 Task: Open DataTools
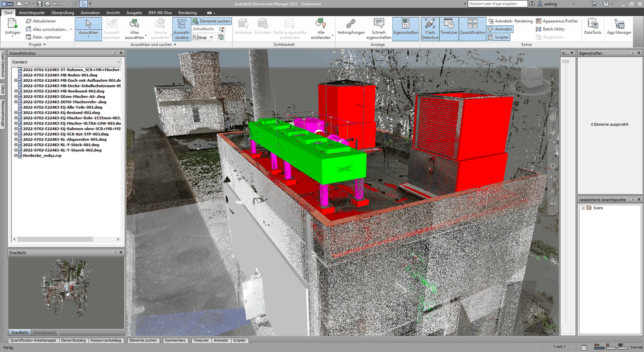(592, 27)
